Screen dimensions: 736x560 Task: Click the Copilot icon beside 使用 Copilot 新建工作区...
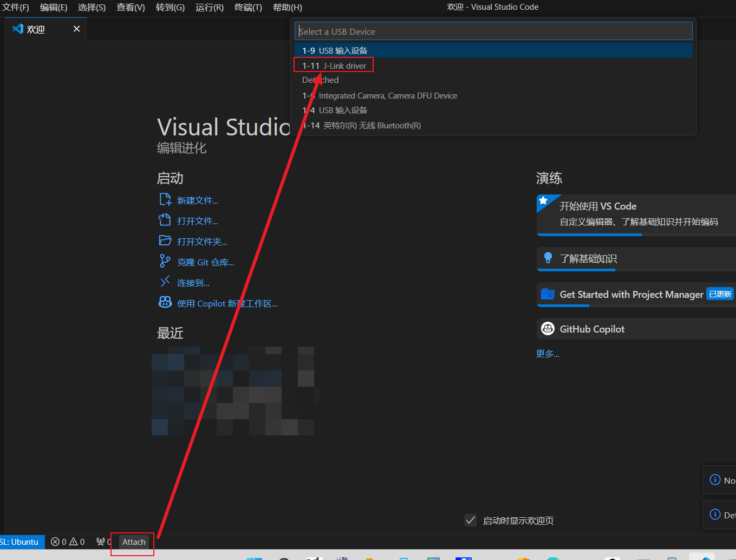165,302
